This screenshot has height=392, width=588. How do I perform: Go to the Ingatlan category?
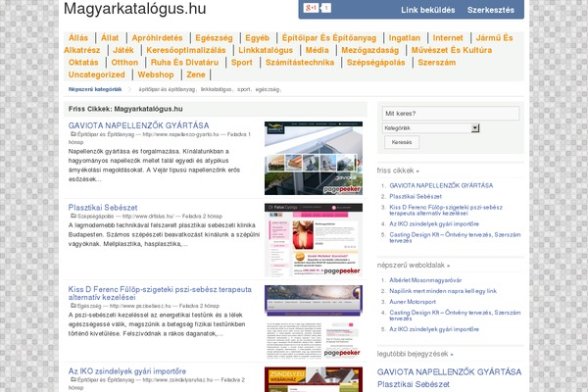click(x=404, y=38)
